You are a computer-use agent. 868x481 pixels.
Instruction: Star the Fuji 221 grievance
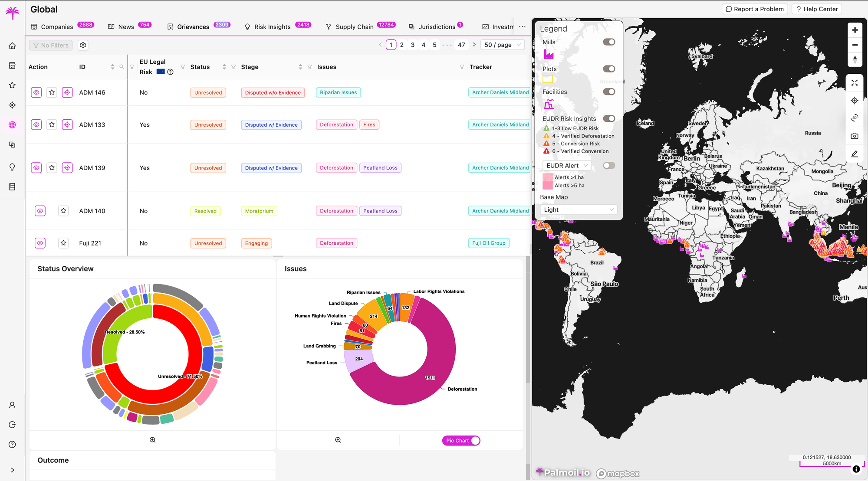pos(63,243)
